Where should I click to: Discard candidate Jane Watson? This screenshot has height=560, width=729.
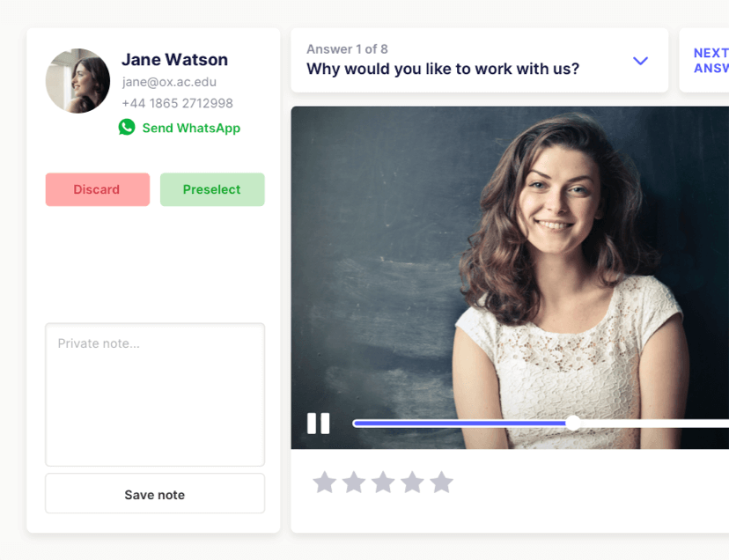pos(97,189)
